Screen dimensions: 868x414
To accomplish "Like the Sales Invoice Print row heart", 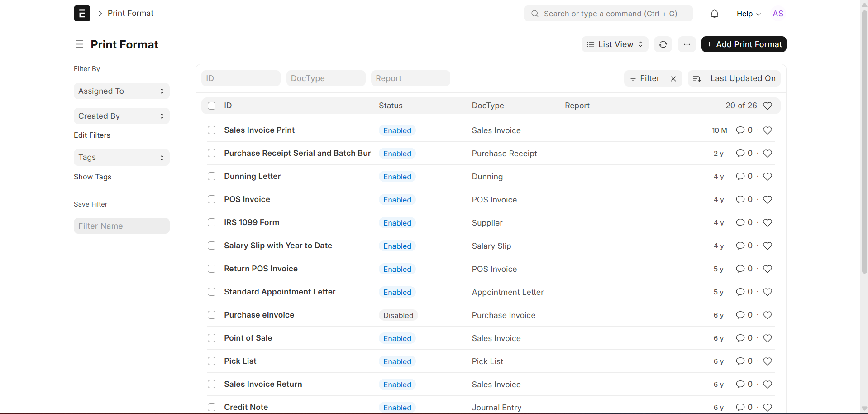I will click(x=767, y=130).
